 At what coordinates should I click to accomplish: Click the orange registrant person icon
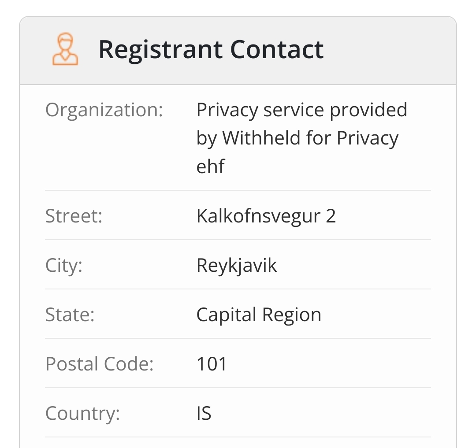point(65,49)
